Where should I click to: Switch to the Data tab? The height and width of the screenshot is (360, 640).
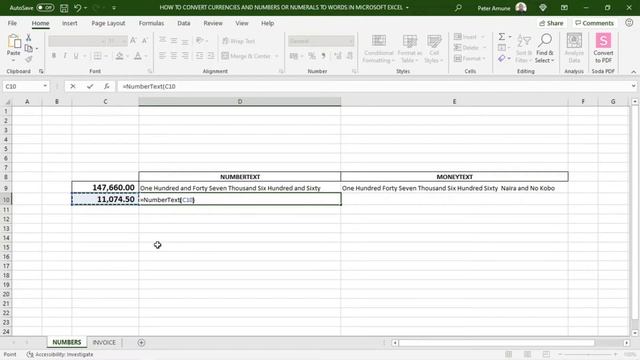point(184,23)
